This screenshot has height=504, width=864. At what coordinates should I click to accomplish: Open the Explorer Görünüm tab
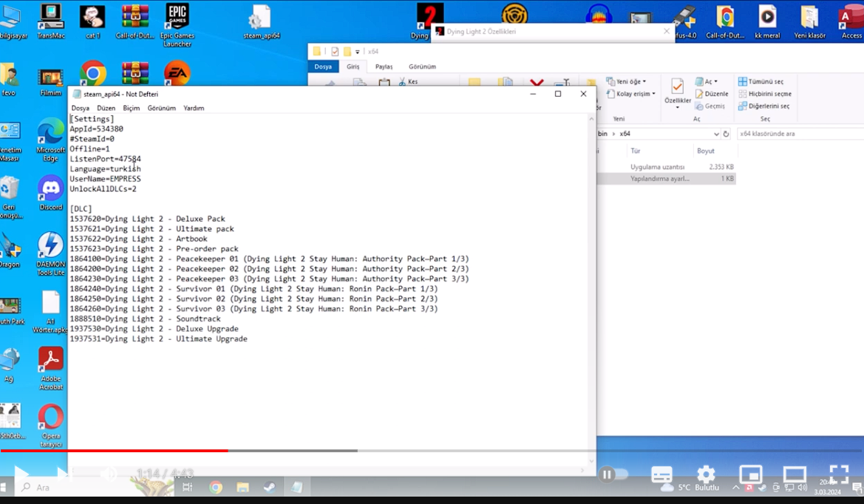click(422, 67)
